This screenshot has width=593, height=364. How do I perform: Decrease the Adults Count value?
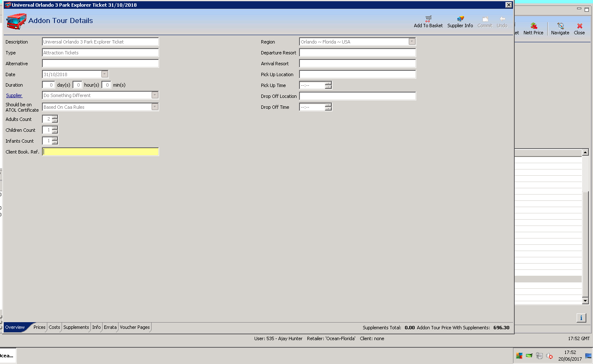click(x=55, y=121)
